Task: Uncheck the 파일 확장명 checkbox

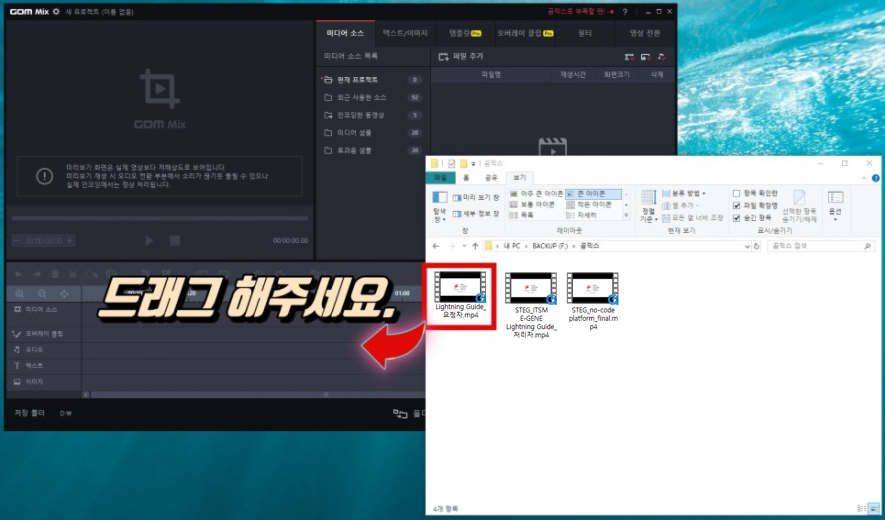Action: (737, 205)
